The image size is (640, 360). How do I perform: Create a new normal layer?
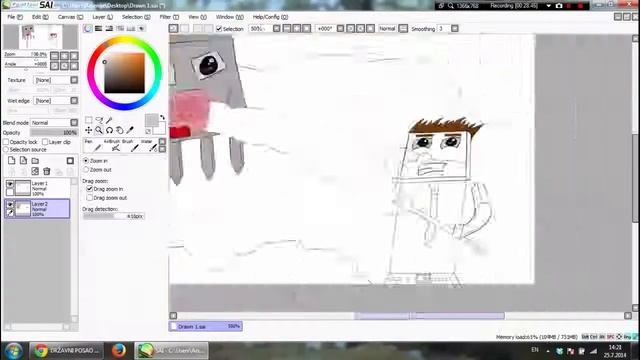pos(12,160)
